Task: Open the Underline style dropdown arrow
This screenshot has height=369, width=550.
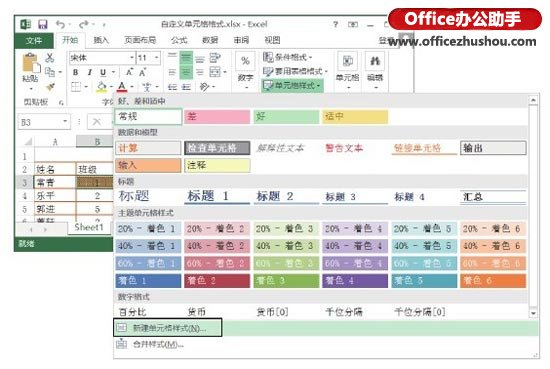Action: coord(113,72)
